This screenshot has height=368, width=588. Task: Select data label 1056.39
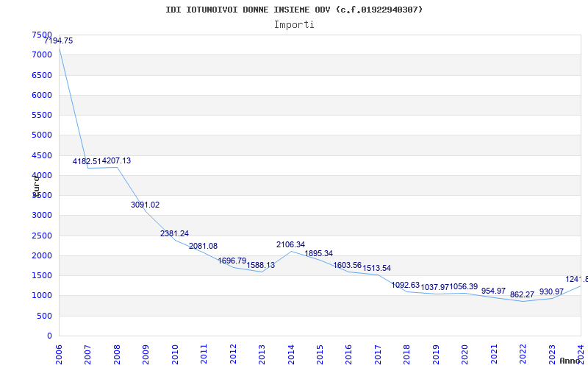464,287
